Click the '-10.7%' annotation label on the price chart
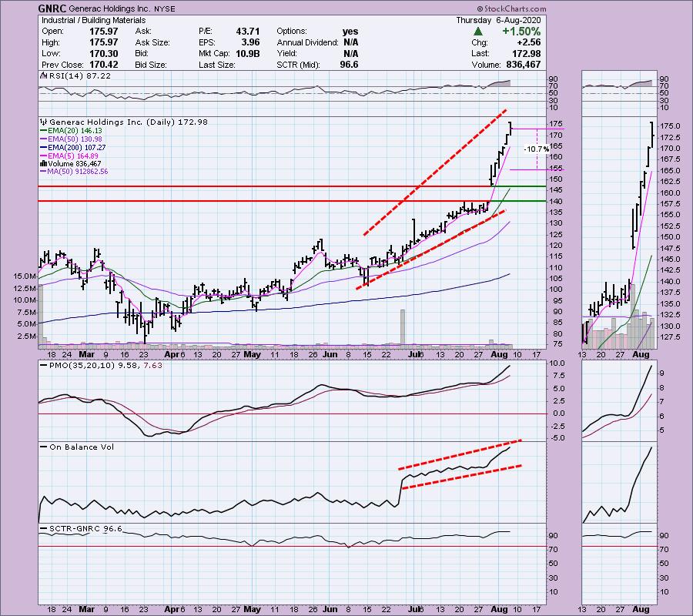This screenshot has width=693, height=616. tap(536, 149)
